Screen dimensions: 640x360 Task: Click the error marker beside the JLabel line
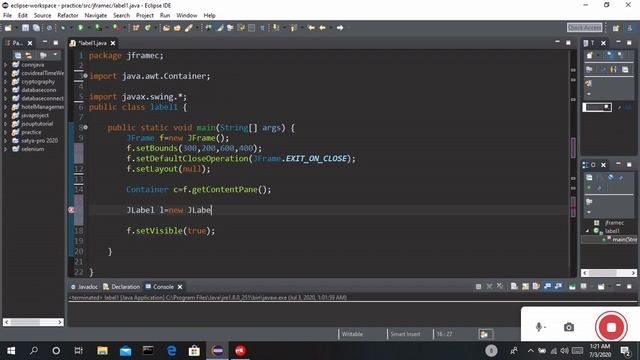(71, 210)
